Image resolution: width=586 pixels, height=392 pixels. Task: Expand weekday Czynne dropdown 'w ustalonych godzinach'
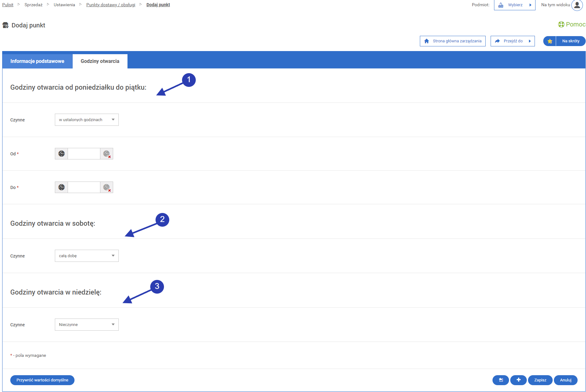[x=87, y=120]
